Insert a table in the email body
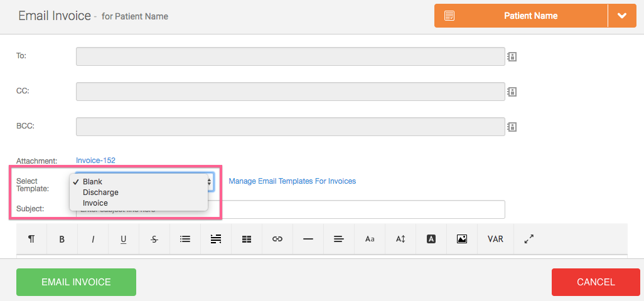This screenshot has width=644, height=301. pos(247,239)
